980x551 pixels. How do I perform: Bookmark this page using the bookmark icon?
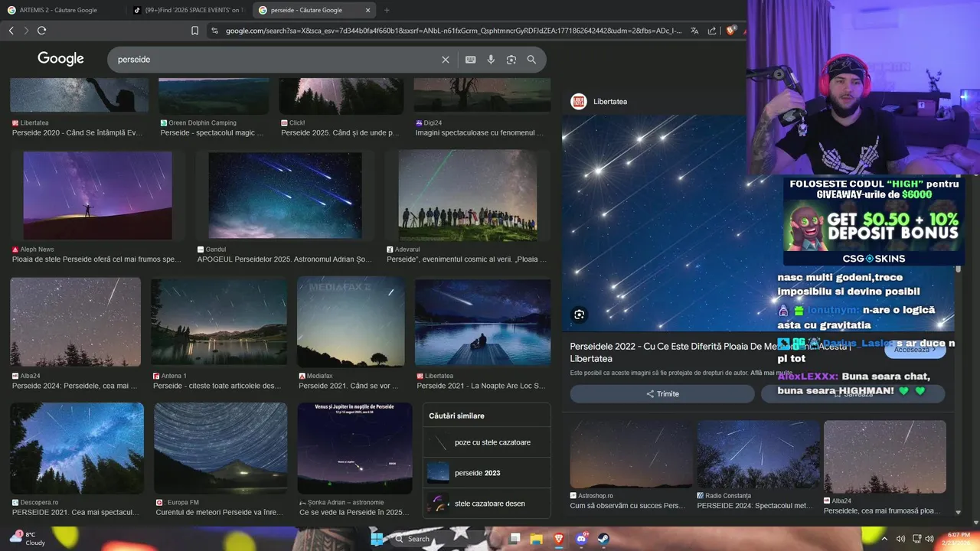[194, 31]
